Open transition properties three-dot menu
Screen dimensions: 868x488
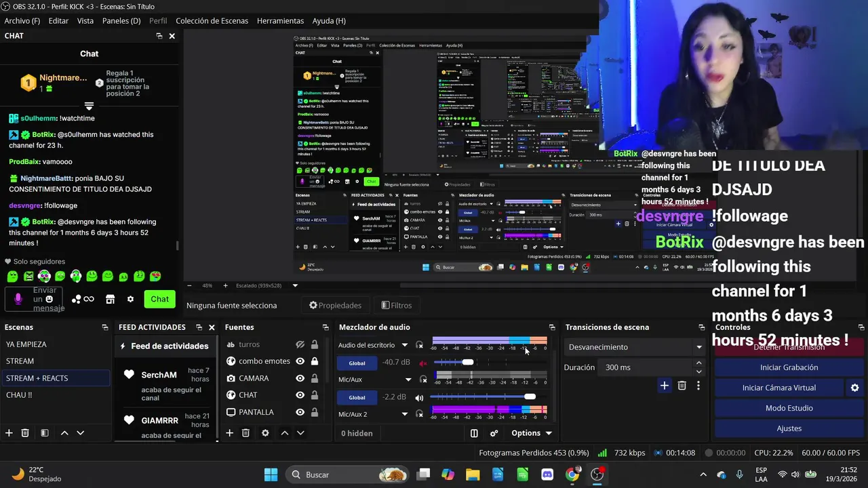pyautogui.click(x=698, y=386)
